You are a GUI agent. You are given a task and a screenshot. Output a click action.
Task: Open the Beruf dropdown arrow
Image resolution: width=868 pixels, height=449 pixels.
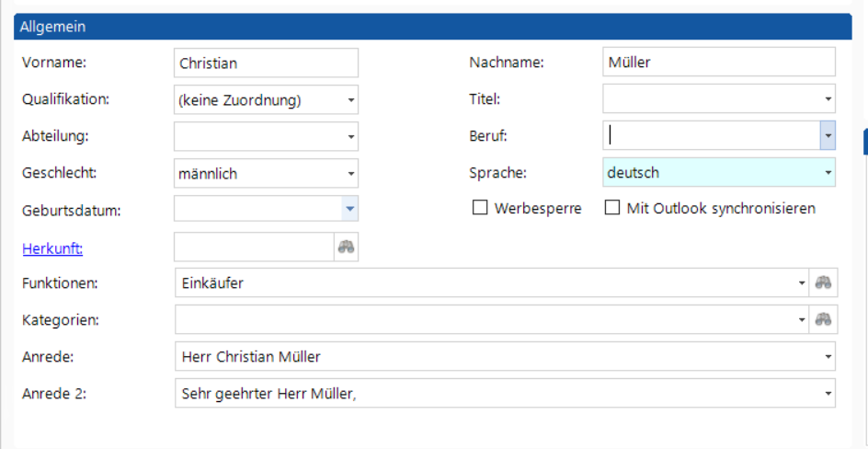pyautogui.click(x=828, y=135)
